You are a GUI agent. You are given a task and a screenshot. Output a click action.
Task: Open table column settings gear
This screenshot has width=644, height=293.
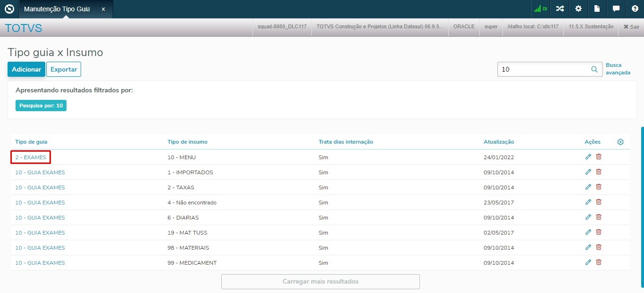620,142
